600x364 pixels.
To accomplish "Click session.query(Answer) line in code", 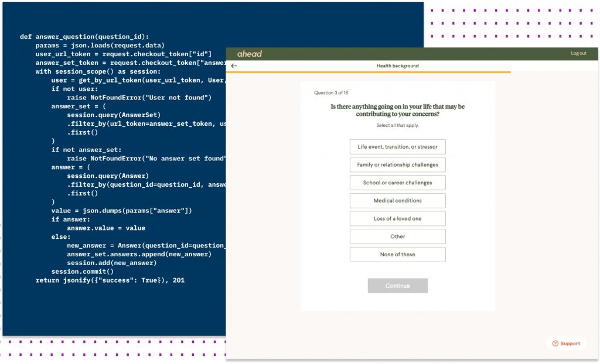I will coord(108,176).
